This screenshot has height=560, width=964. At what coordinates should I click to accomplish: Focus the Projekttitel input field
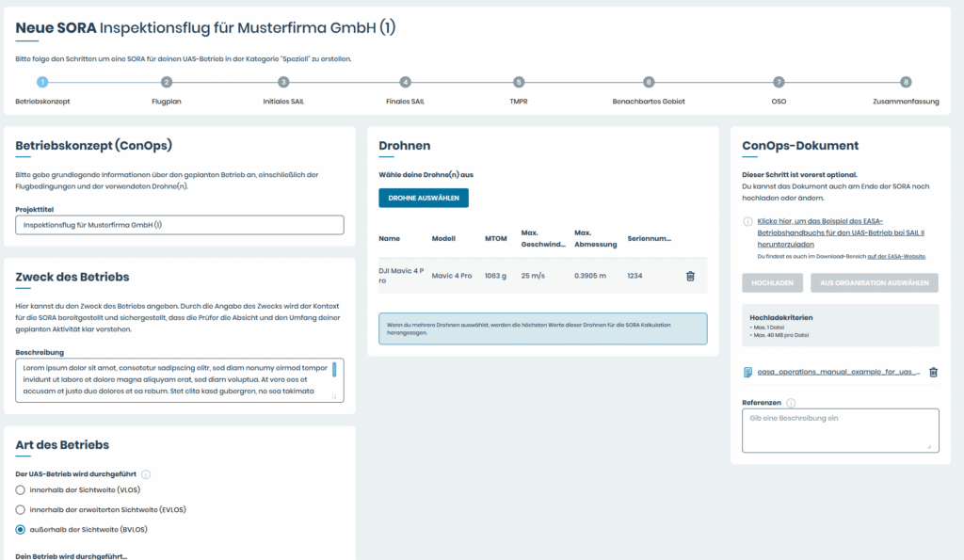[x=180, y=225]
